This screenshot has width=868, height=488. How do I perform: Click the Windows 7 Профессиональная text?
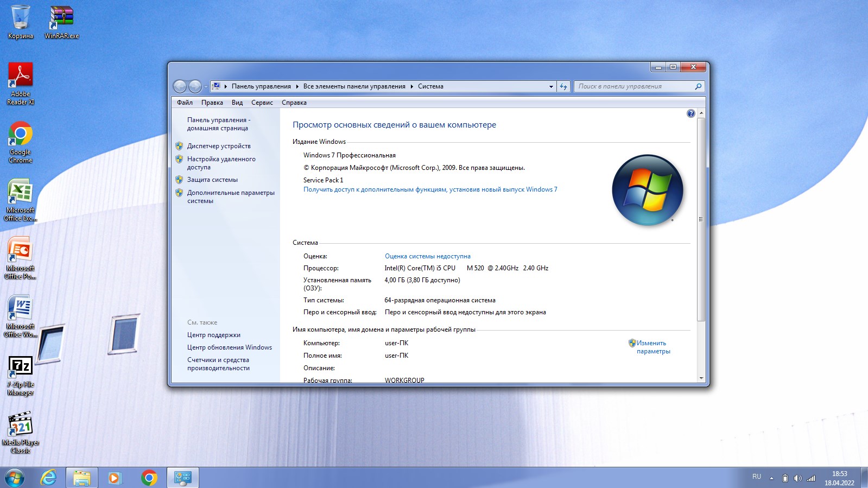tap(350, 155)
